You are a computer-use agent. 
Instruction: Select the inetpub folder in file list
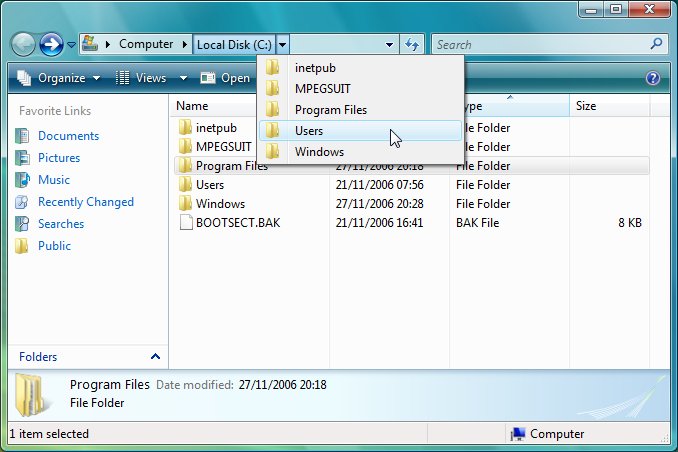(216, 128)
